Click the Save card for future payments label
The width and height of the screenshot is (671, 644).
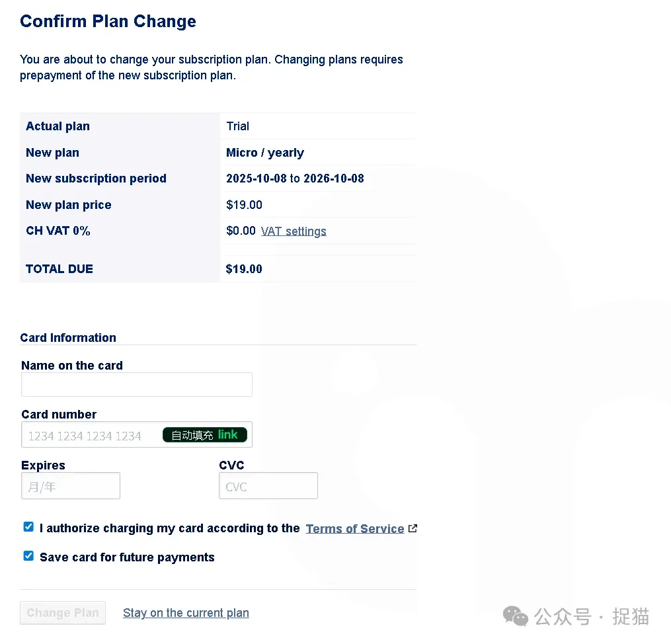click(127, 557)
